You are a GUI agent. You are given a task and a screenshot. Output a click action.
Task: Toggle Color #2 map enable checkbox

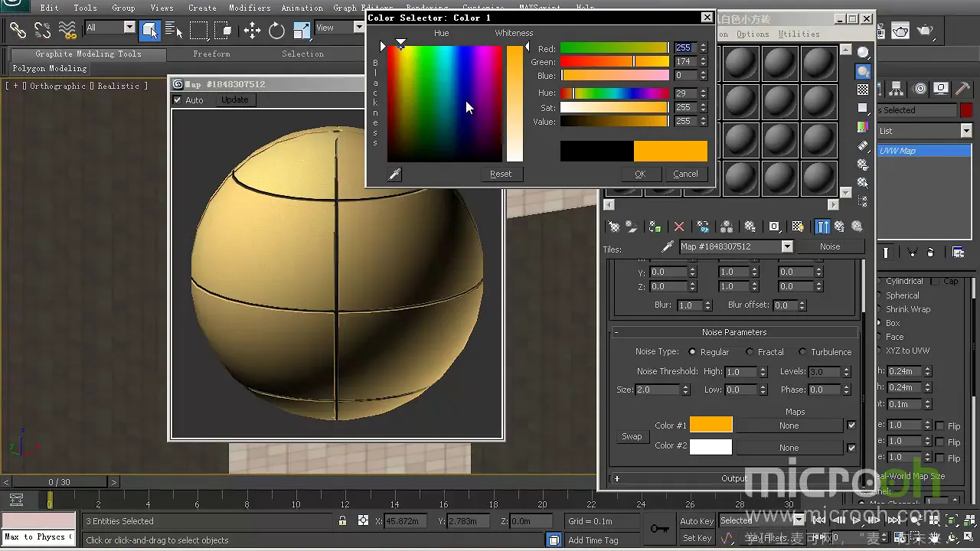[851, 448]
